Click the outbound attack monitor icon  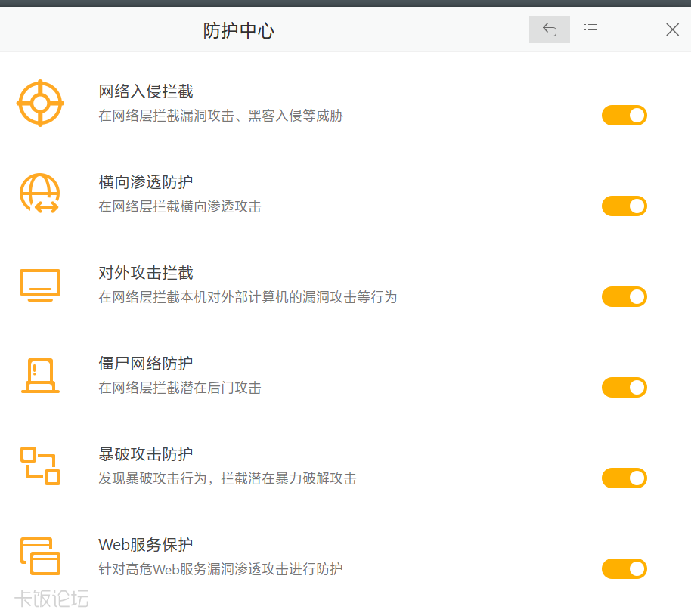[x=39, y=285]
